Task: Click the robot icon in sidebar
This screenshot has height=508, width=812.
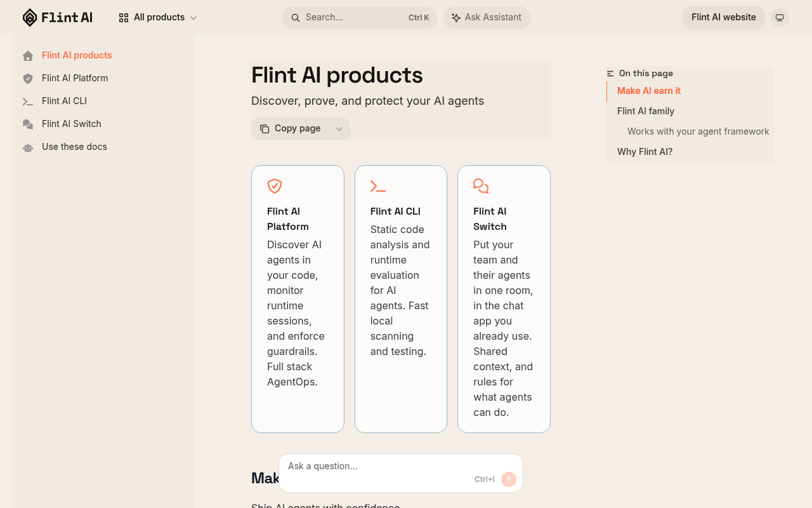Action: 28,147
